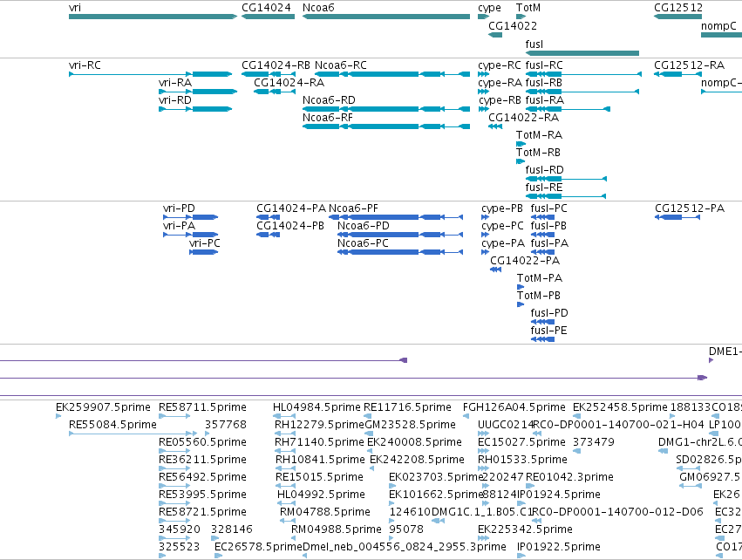
Task: Click the vri-RC transcript label
Action: click(x=85, y=65)
